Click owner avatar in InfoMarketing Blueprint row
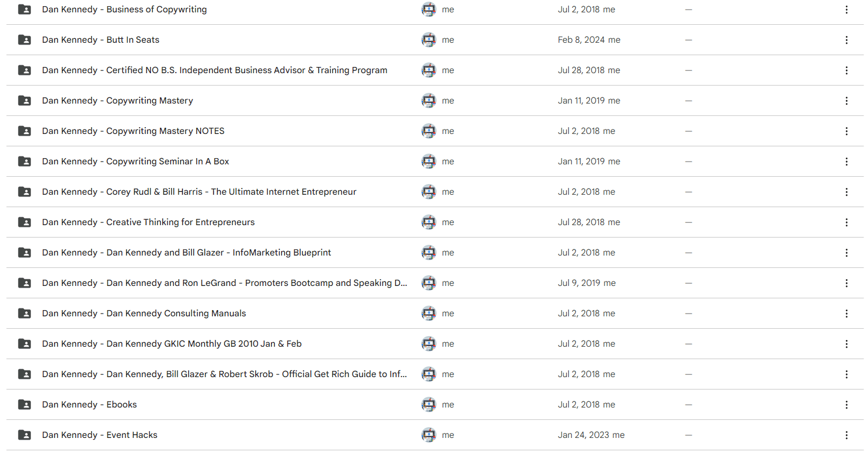This screenshot has height=452, width=868. [x=429, y=253]
